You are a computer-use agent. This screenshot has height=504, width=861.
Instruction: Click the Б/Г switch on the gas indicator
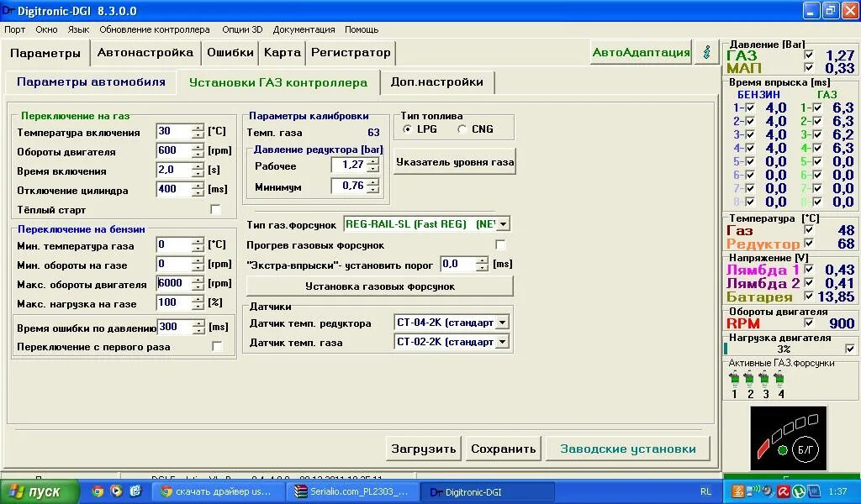click(x=805, y=451)
